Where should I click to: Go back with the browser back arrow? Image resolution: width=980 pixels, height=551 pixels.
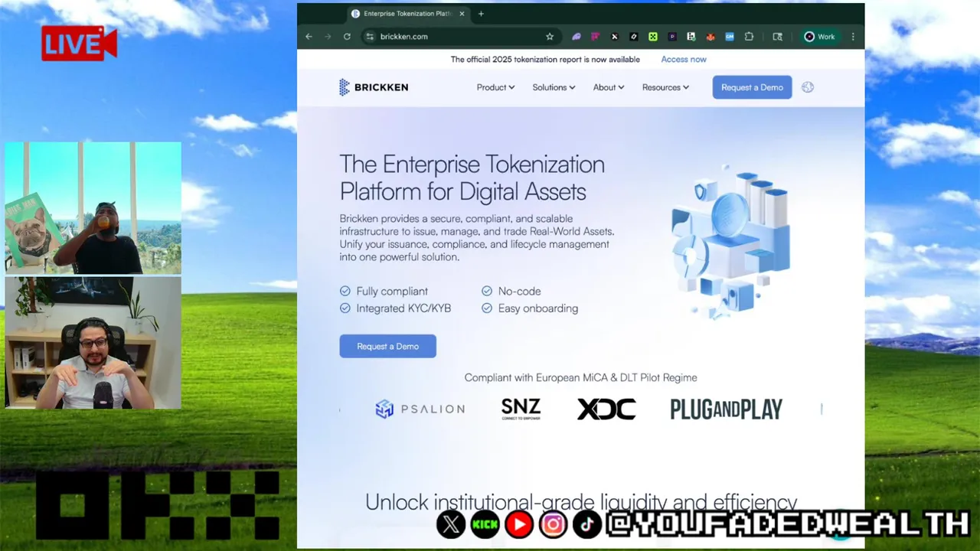tap(309, 37)
